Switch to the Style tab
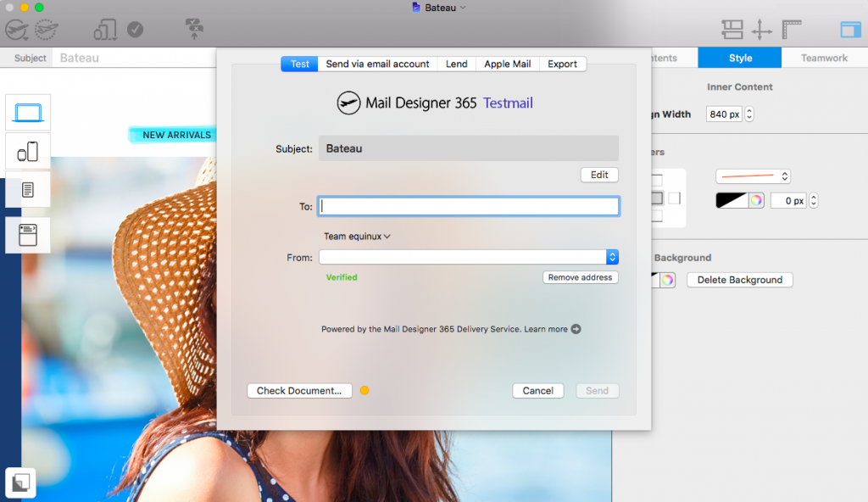Screen dimensions: 868x502 click(740, 58)
